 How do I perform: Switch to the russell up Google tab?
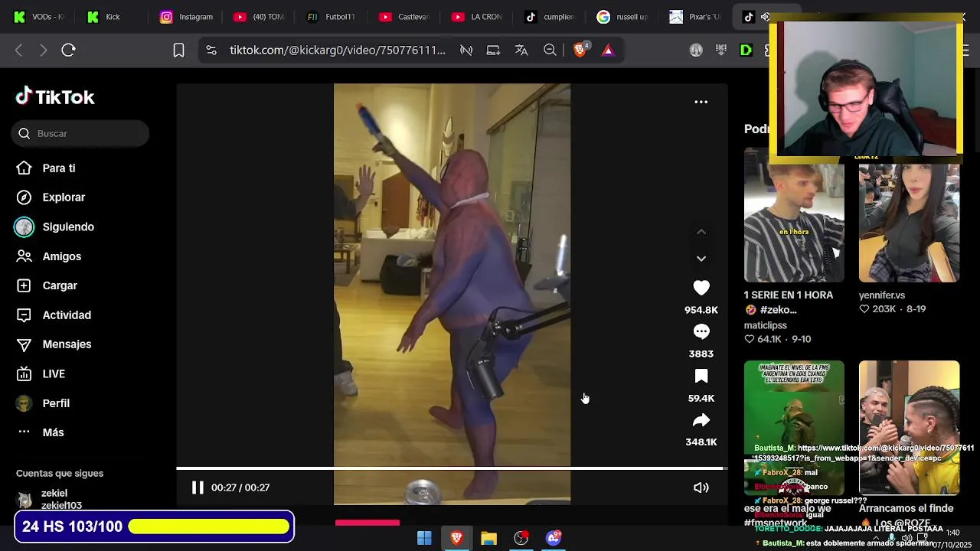622,17
